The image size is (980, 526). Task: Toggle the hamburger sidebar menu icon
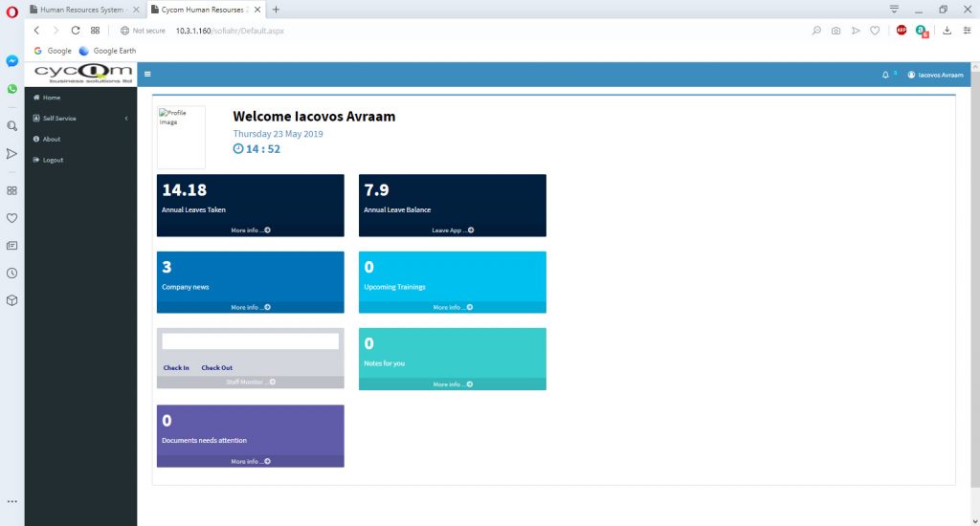(147, 75)
